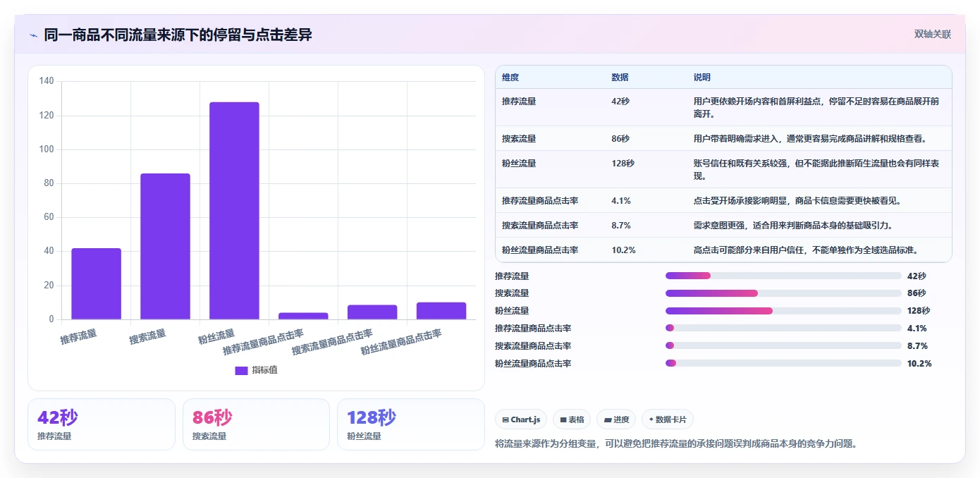Viewport: 980px width, 478px height.
Task: Click the 8.7% value in the table
Action: [621, 226]
